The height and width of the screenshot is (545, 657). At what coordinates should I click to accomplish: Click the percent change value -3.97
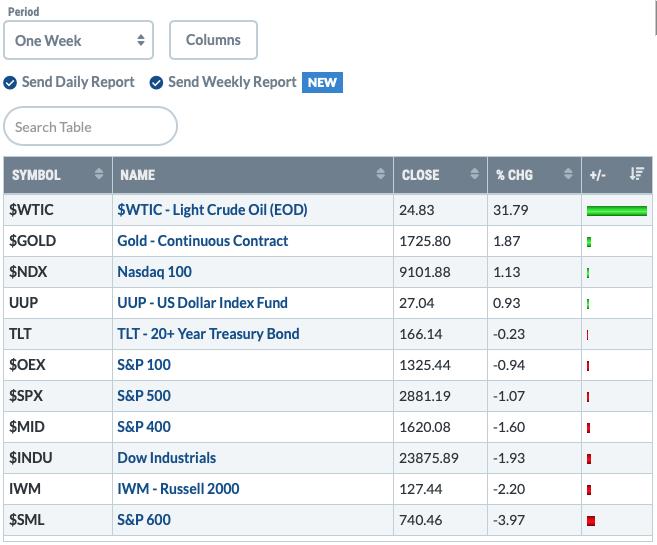(509, 520)
